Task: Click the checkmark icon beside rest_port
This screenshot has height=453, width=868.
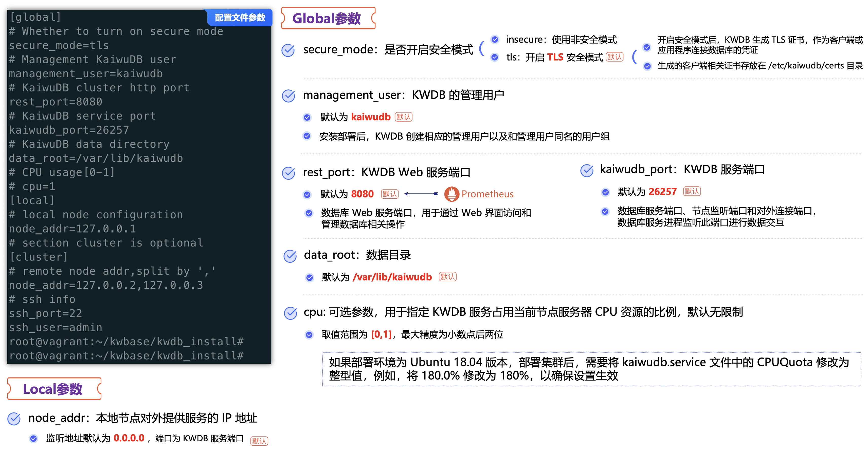Action: tap(288, 173)
